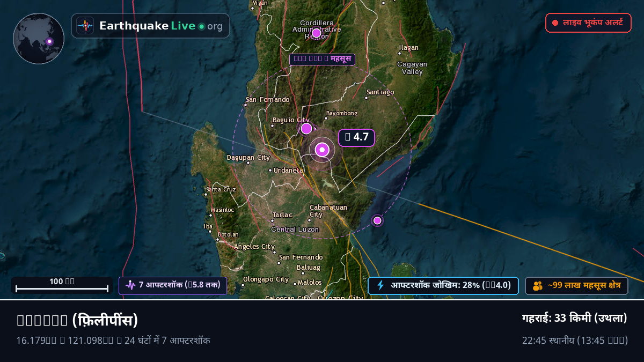The image size is (644, 362).
Task: Click the महसूस tag below Cordillera
Action: [x=323, y=59]
